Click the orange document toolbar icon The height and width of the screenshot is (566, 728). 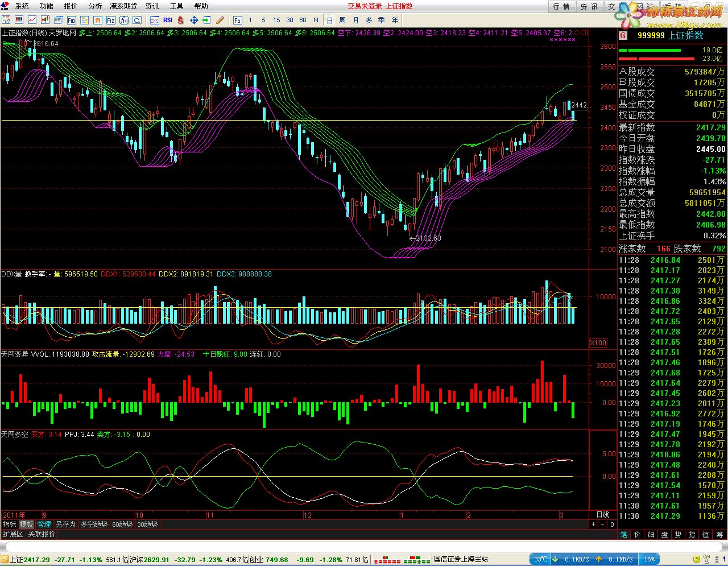[98, 20]
